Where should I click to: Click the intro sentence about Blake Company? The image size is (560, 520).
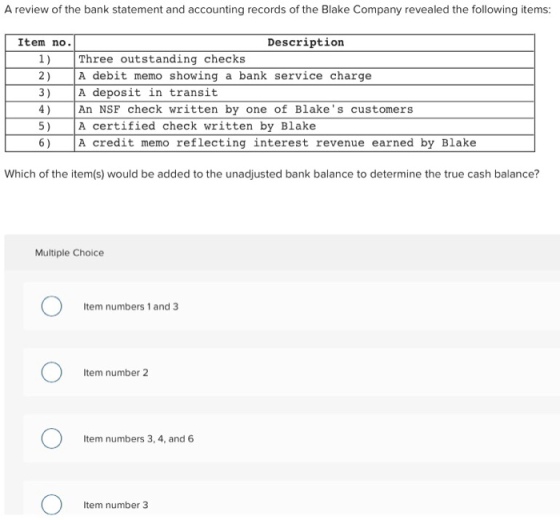278,10
